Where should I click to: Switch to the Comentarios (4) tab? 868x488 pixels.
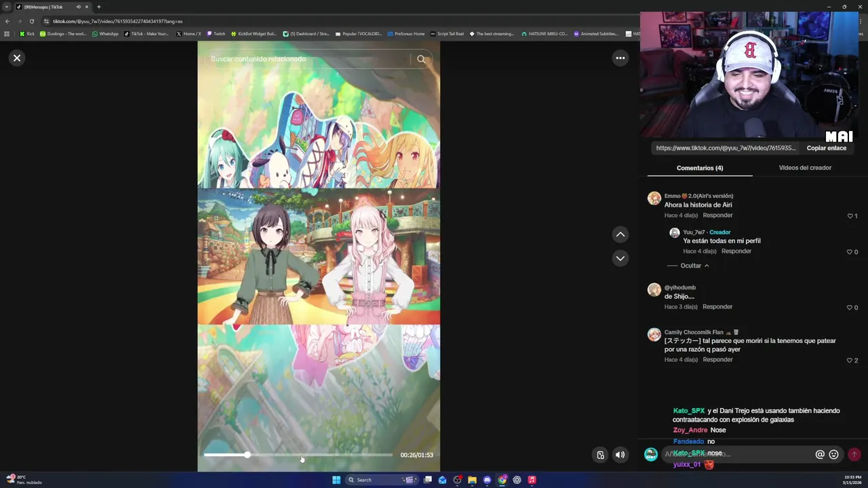[700, 168]
